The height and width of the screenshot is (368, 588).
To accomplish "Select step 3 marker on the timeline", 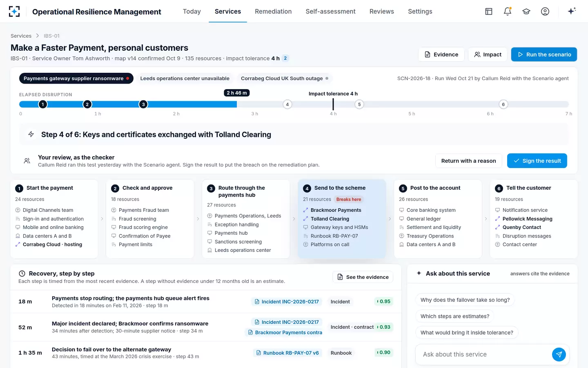I will [x=143, y=104].
